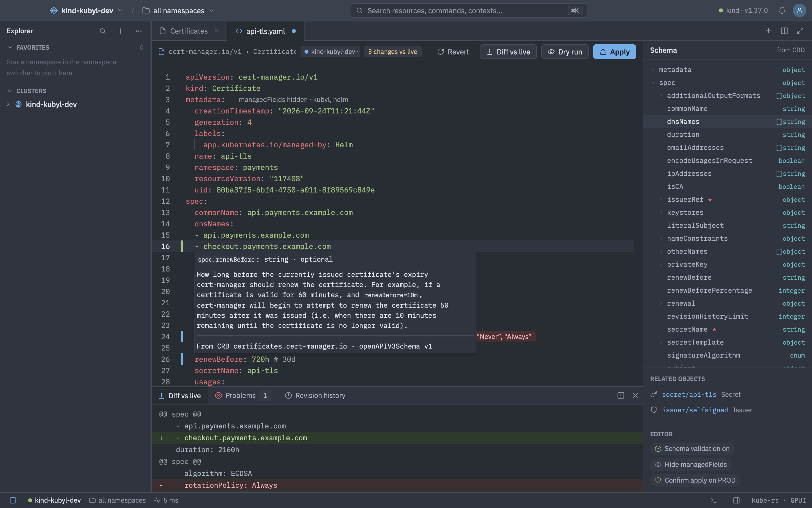Search the Explorer panel
The width and height of the screenshot is (812, 508).
[x=103, y=31]
